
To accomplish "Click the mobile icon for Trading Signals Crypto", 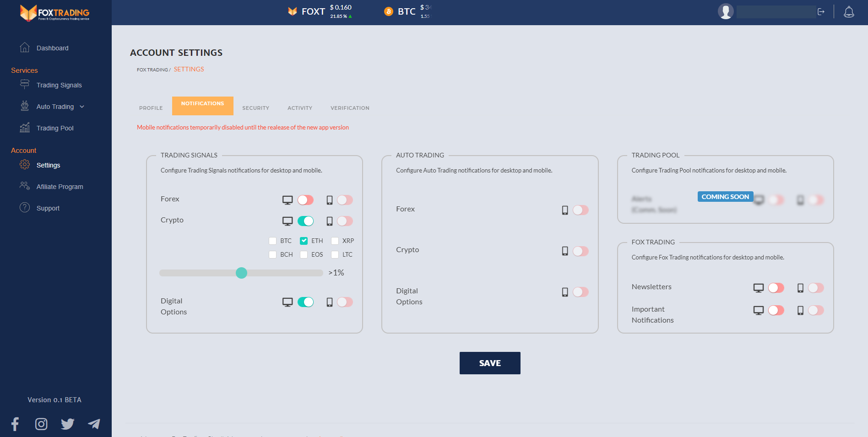I will point(330,221).
